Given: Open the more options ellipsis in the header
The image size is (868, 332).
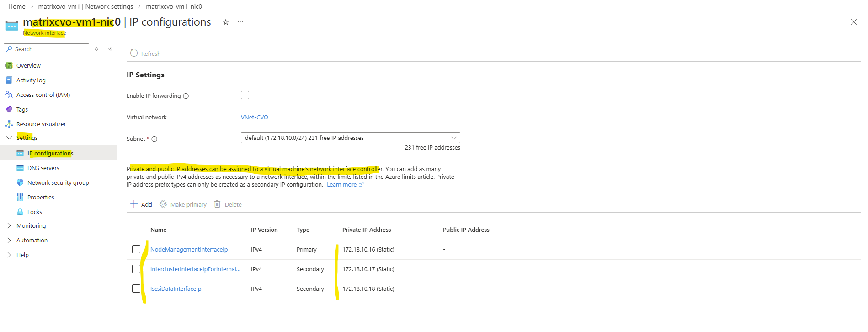Looking at the screenshot, I should coord(240,22).
